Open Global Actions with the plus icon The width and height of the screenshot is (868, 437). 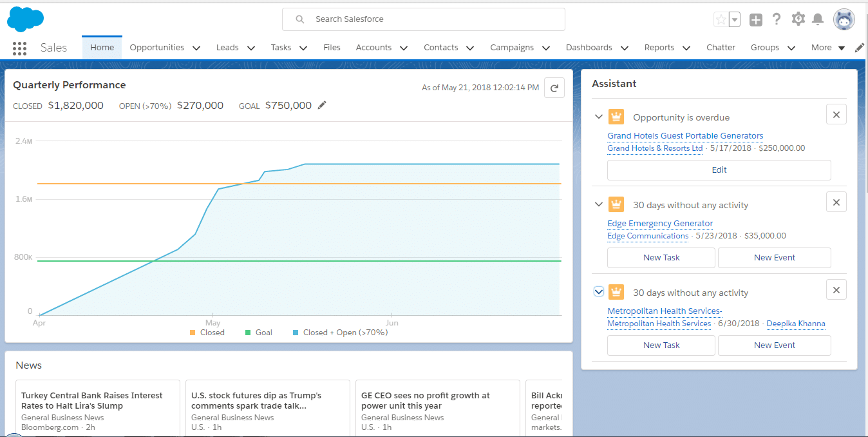pyautogui.click(x=755, y=19)
